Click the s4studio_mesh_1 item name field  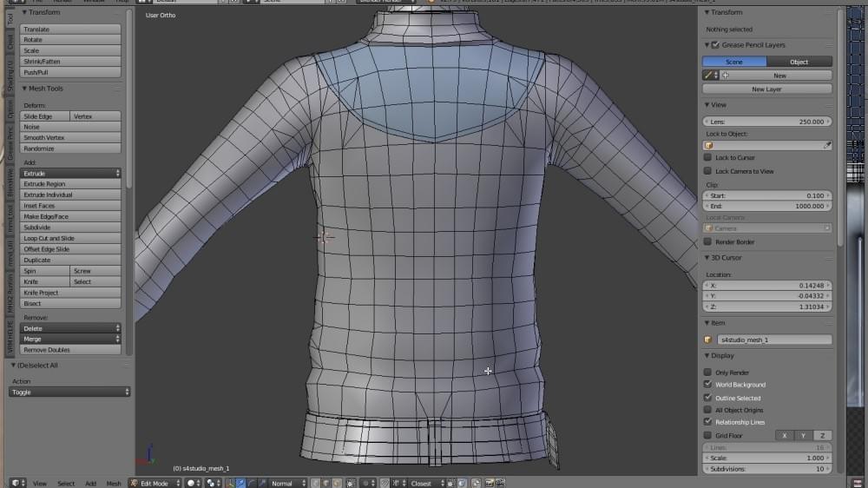click(x=774, y=340)
